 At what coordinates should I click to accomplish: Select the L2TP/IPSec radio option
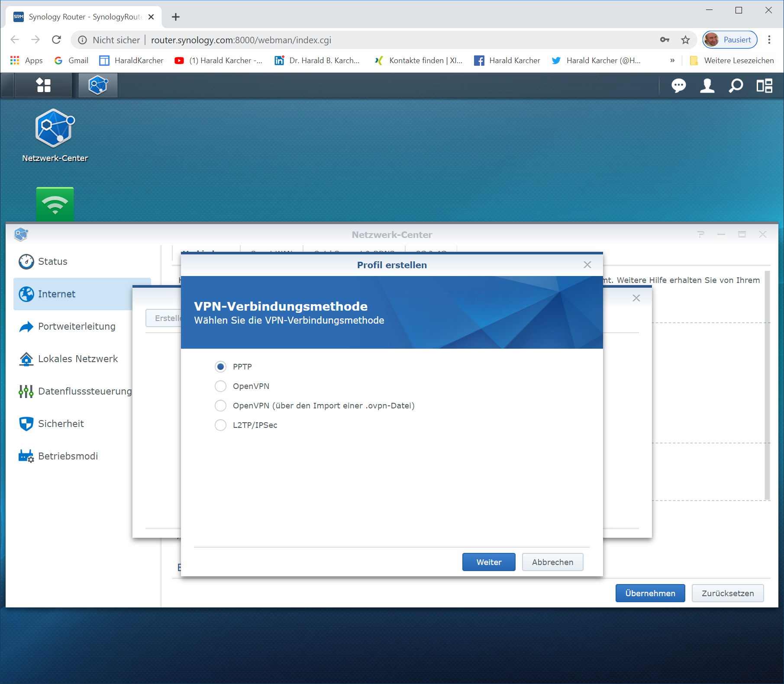pyautogui.click(x=221, y=425)
